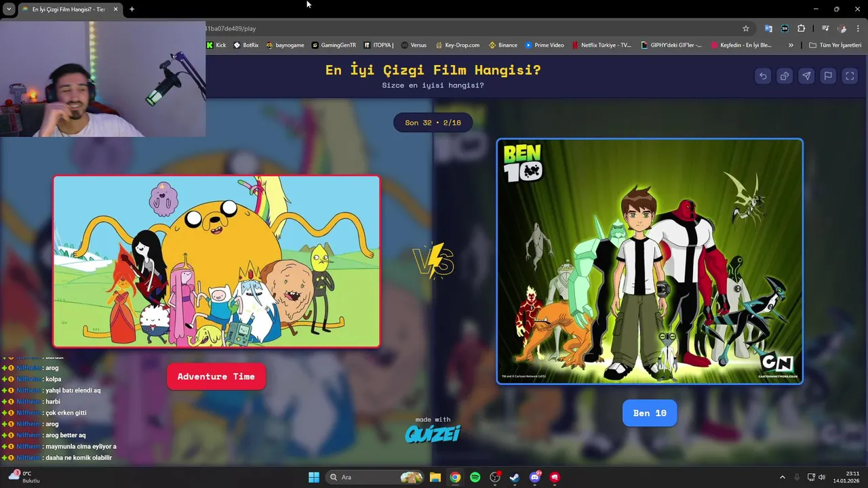Open the Chrome profile avatar
868x488 pixels.
pyautogui.click(x=842, y=28)
